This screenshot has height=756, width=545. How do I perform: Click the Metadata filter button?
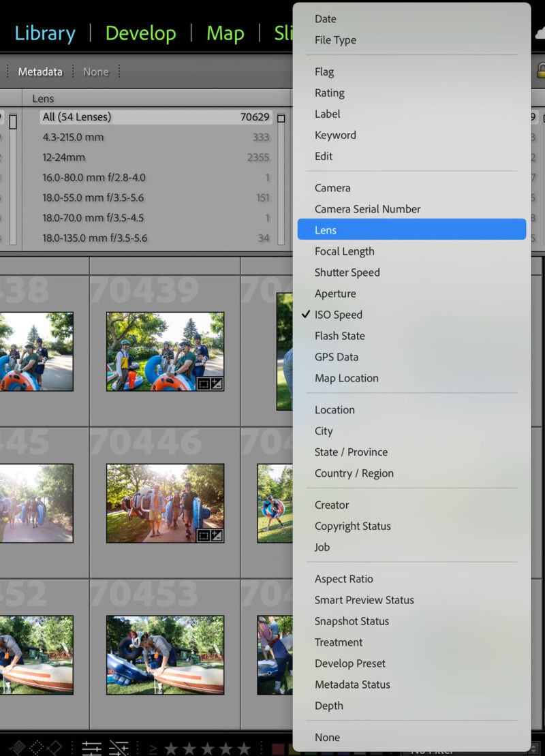[x=40, y=72]
